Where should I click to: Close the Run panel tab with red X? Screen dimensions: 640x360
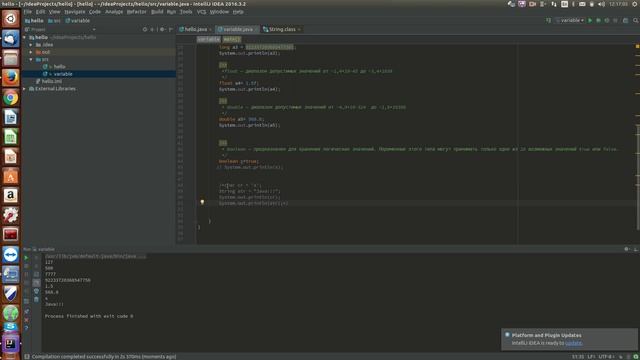tap(26, 320)
